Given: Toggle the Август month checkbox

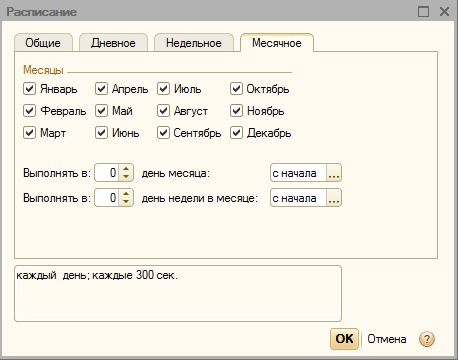Looking at the screenshot, I should [x=163, y=111].
